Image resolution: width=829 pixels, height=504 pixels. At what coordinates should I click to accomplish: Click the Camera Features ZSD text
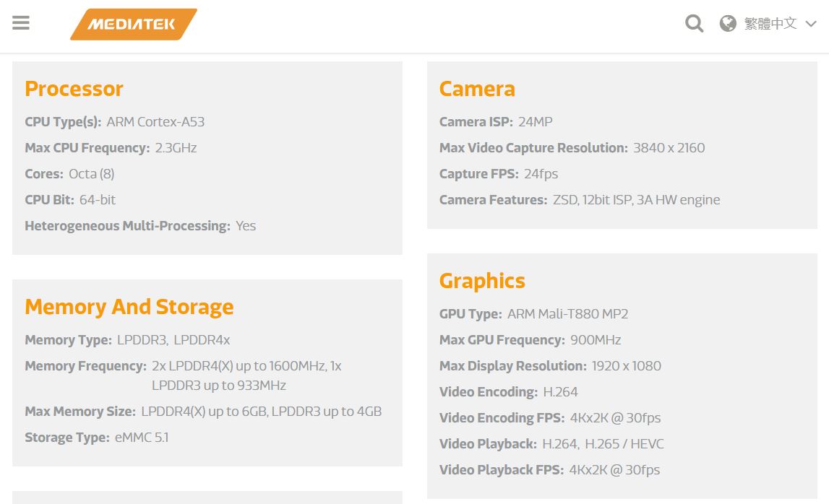(564, 200)
